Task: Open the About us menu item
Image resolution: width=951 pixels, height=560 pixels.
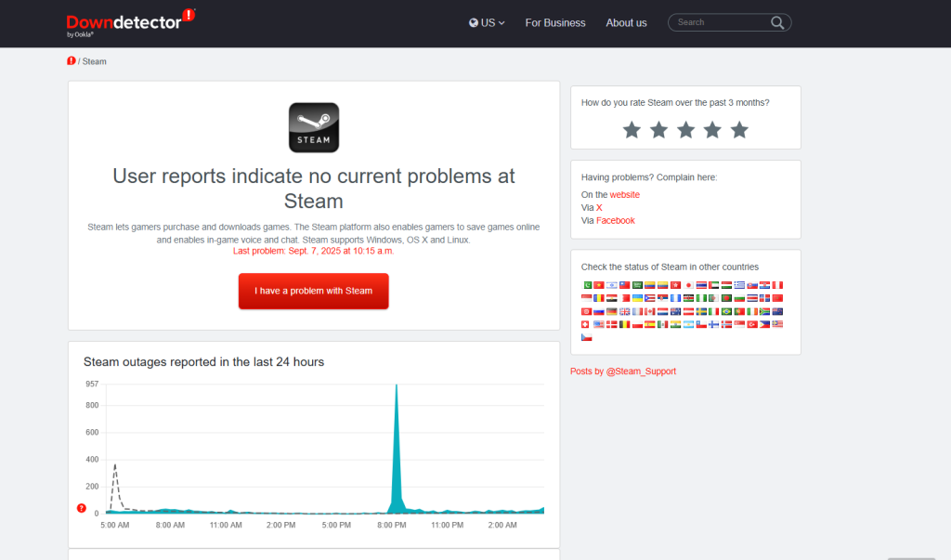Action: click(x=626, y=23)
